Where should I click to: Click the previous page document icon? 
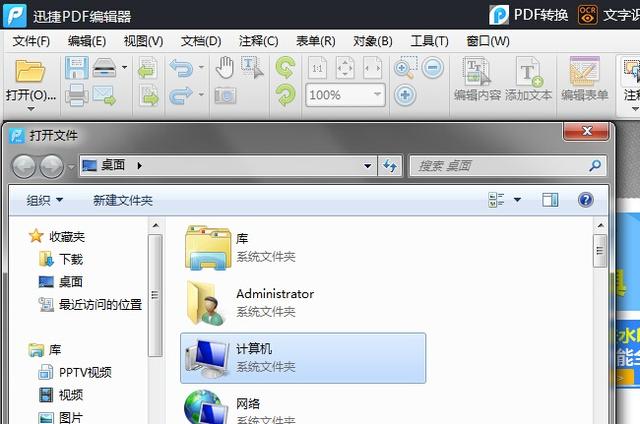(x=148, y=68)
